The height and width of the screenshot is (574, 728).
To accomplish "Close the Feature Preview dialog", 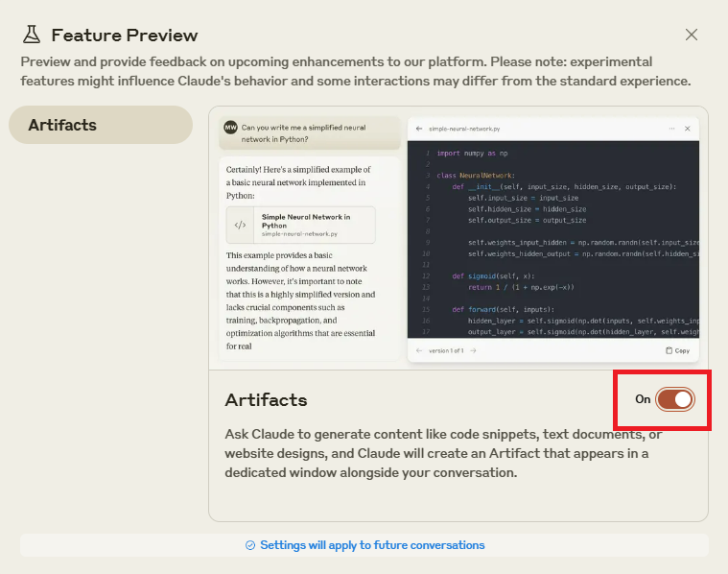I will 691,35.
